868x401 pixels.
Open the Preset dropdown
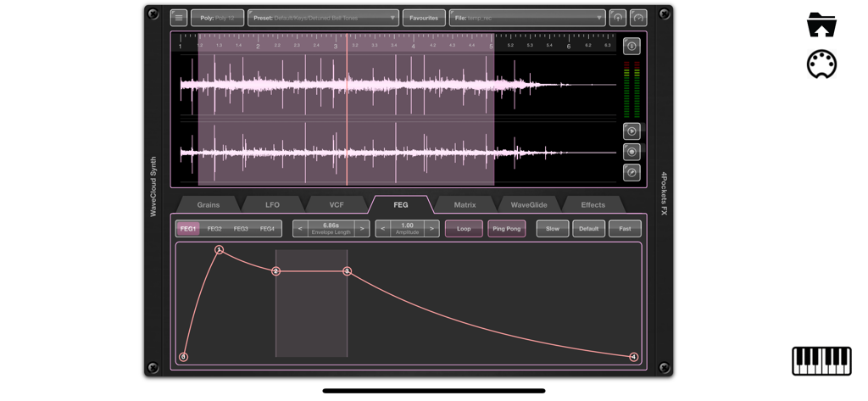pos(323,18)
